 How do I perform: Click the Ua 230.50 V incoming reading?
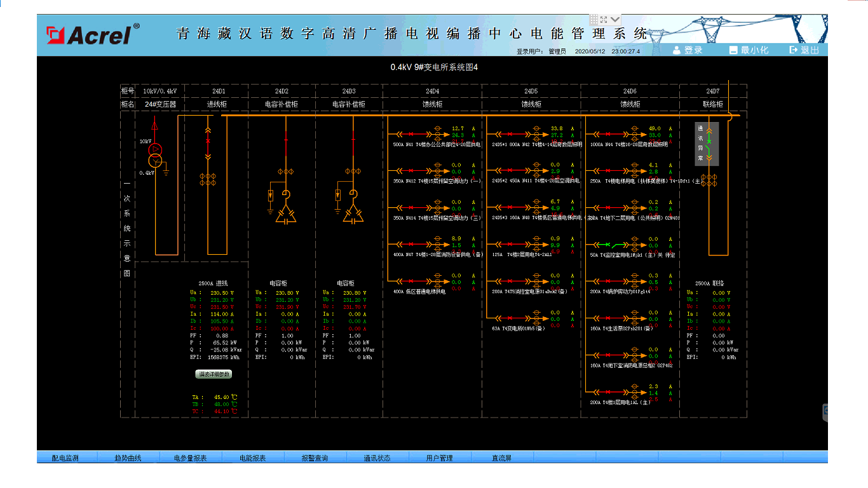pyautogui.click(x=212, y=293)
